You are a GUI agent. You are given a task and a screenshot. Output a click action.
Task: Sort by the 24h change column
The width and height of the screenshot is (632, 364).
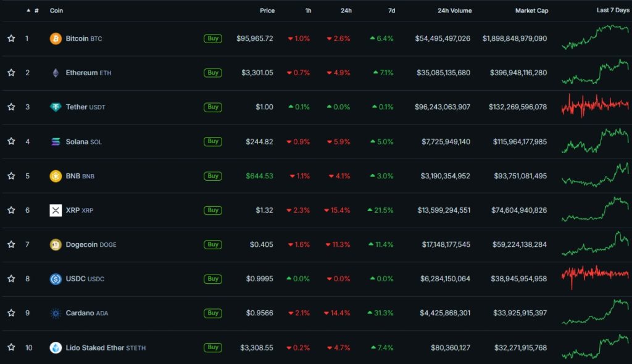pyautogui.click(x=346, y=10)
